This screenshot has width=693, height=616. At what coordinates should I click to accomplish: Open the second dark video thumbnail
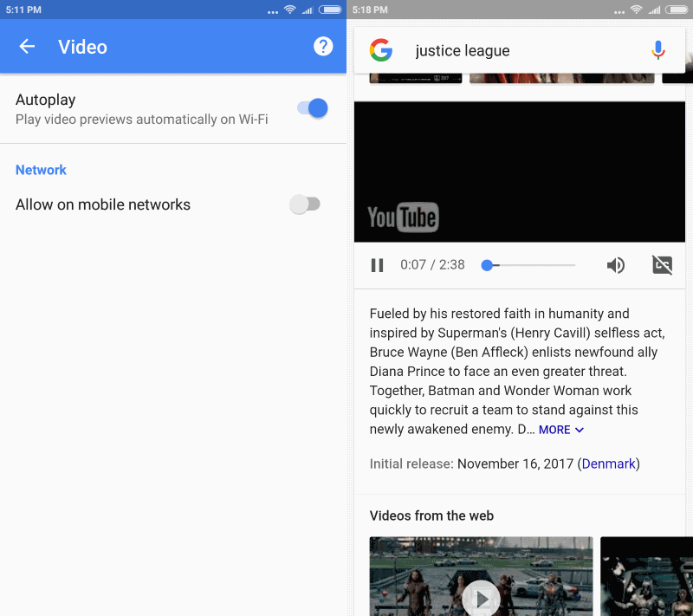point(646,576)
